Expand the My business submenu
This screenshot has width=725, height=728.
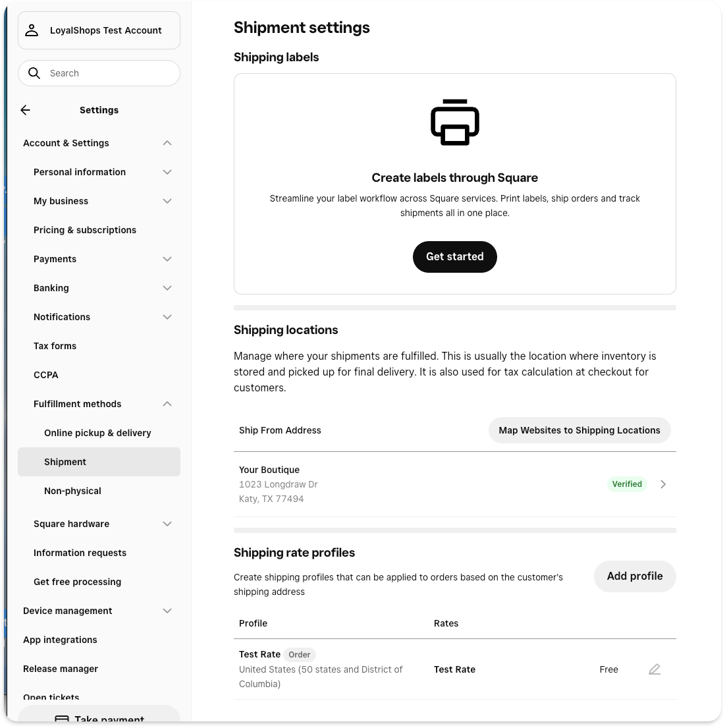[167, 201]
